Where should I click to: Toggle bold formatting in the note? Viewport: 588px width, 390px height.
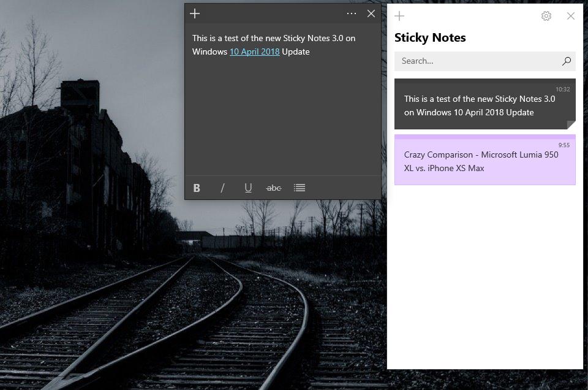[197, 188]
